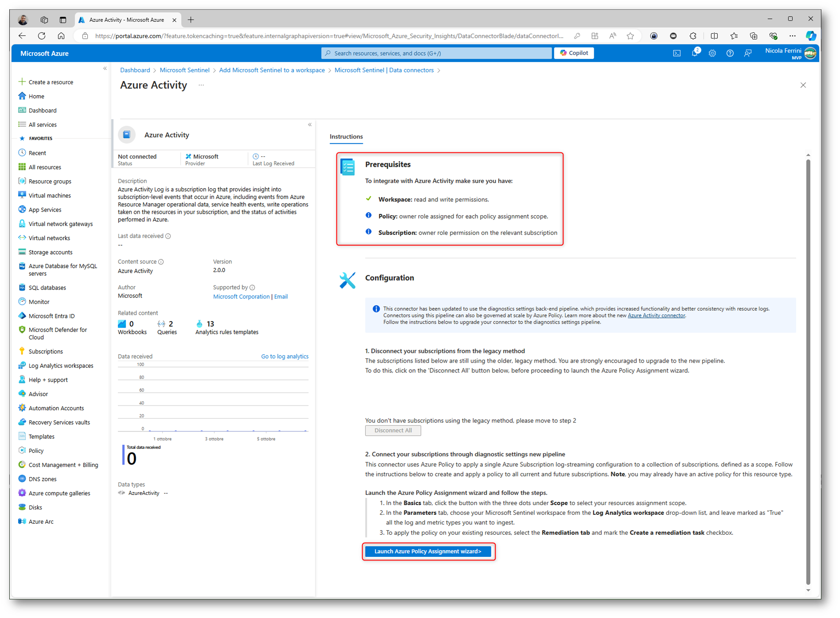Click Microsoft Sentinel | Data connectors breadcrumb
This screenshot has width=840, height=618.
pyautogui.click(x=384, y=70)
